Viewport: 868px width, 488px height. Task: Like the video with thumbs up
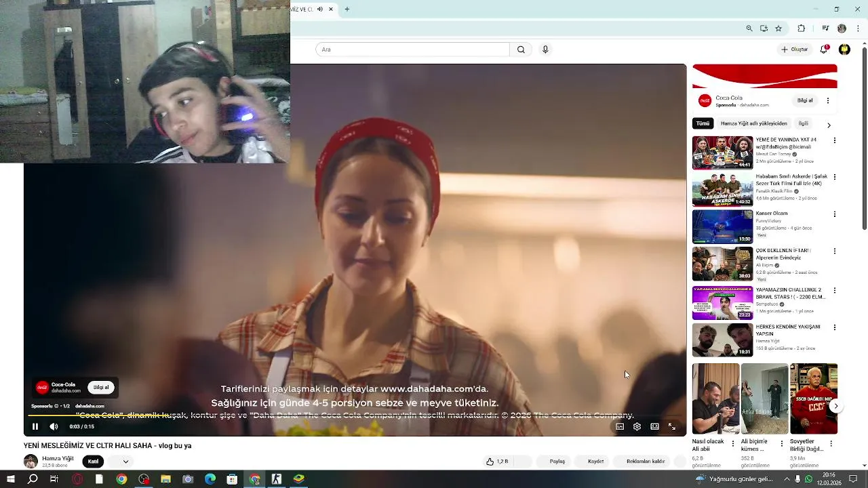pyautogui.click(x=496, y=462)
